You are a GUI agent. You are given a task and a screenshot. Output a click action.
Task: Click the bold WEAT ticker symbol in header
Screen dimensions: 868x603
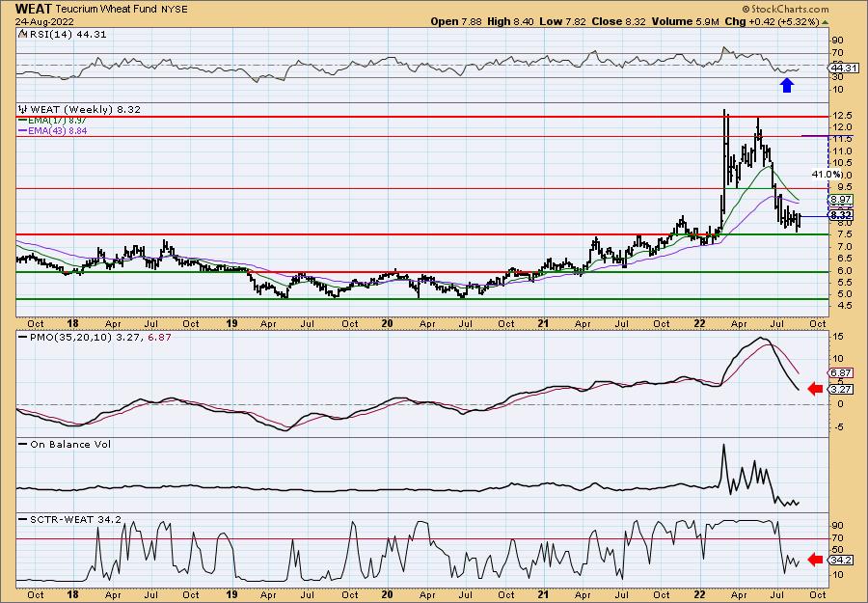click(35, 9)
